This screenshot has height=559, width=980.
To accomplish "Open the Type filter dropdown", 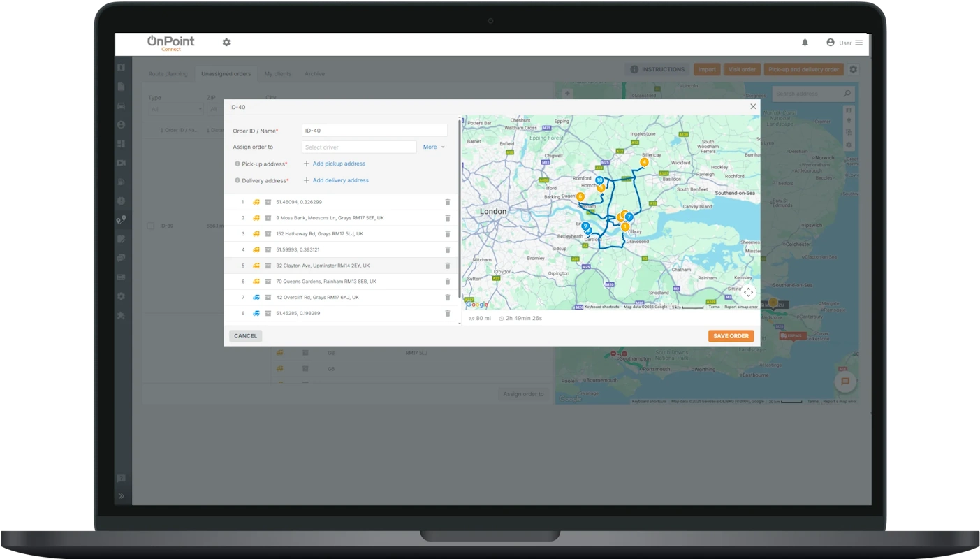I will (x=175, y=110).
